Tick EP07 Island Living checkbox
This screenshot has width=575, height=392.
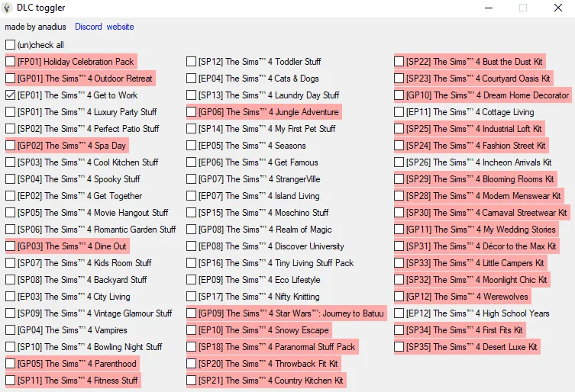point(191,196)
